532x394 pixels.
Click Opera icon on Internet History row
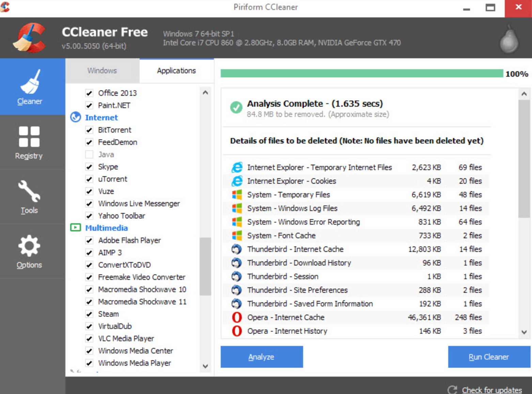(x=237, y=331)
